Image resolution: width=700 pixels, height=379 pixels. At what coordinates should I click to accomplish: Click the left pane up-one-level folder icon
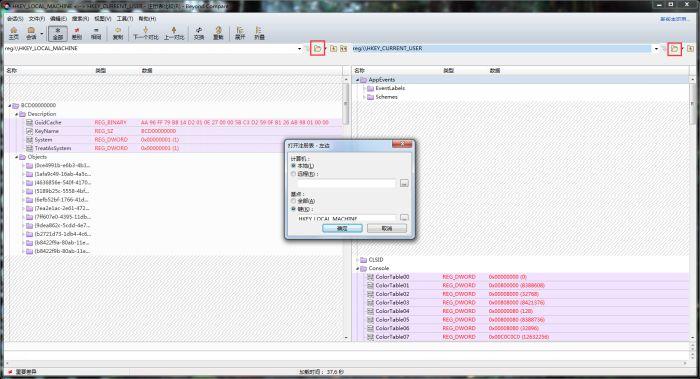[x=333, y=48]
